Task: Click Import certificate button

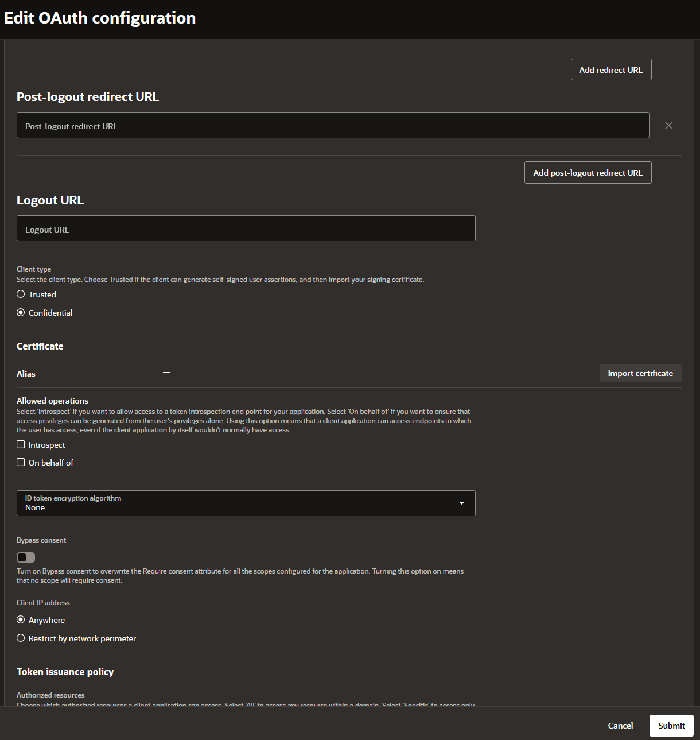Action: click(640, 373)
